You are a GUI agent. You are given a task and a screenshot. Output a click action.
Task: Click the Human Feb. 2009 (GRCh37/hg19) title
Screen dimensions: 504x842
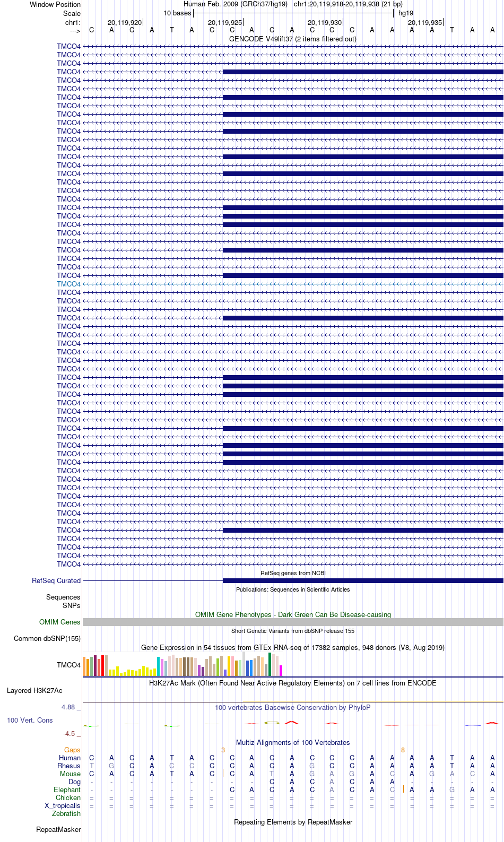tap(236, 4)
